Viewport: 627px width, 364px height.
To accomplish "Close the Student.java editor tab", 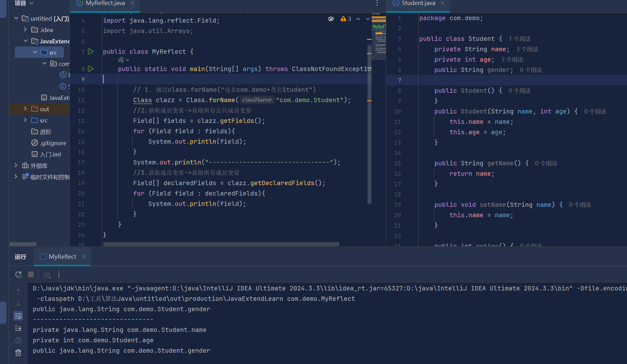I will click(x=443, y=3).
